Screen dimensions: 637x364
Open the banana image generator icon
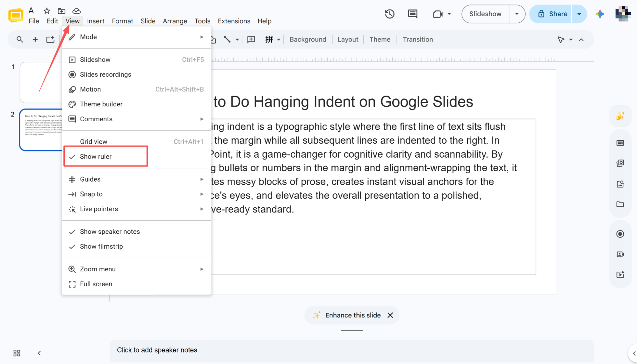coord(620,116)
